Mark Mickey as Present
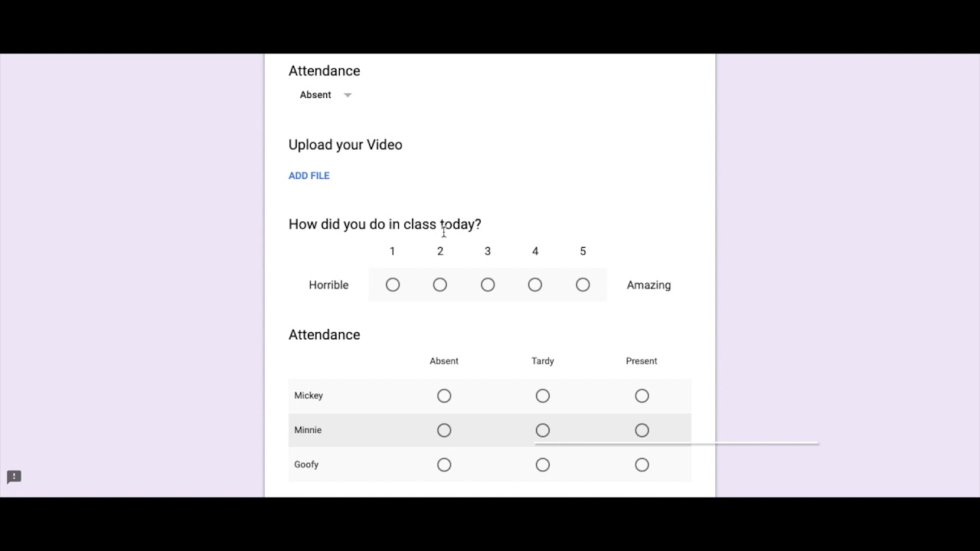 pos(642,396)
